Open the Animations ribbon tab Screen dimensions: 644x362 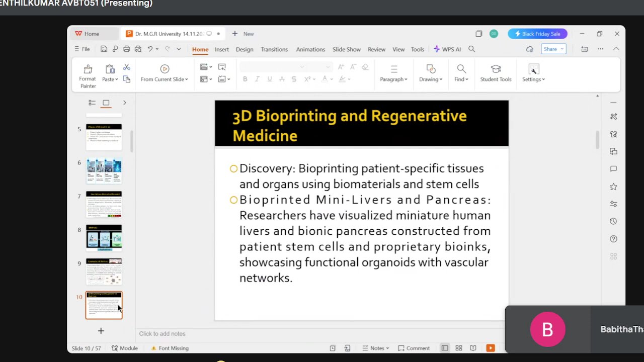tap(310, 49)
